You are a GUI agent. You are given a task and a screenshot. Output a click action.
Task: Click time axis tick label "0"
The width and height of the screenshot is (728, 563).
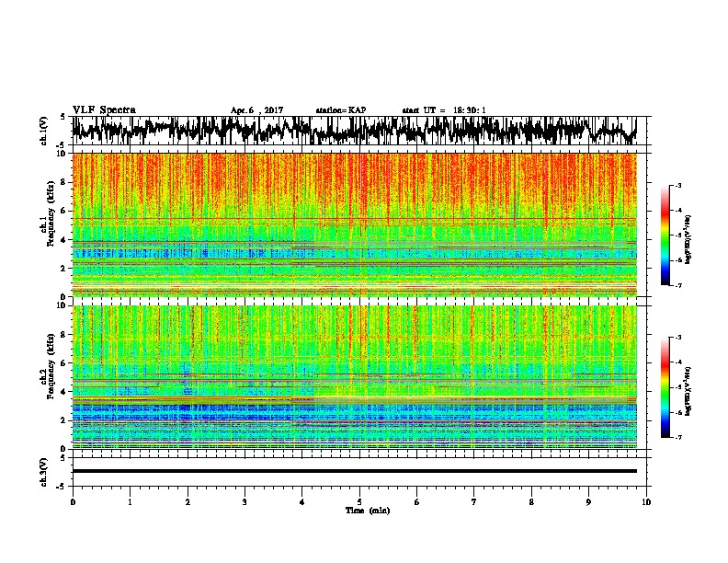click(x=73, y=502)
